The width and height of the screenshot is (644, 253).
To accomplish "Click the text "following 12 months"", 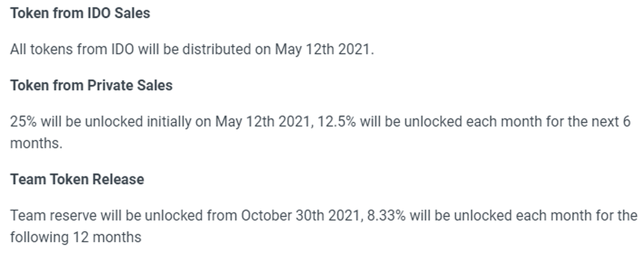I will (x=76, y=236).
